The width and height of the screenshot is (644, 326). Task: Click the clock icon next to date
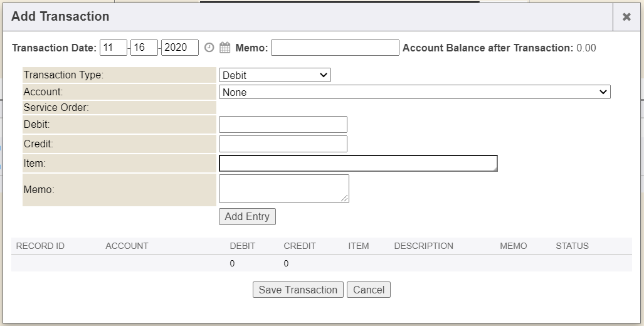pos(209,48)
